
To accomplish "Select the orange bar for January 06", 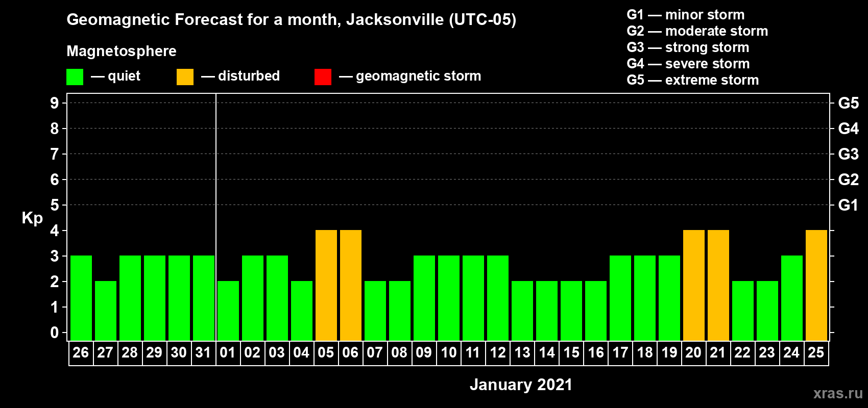I will 351,285.
